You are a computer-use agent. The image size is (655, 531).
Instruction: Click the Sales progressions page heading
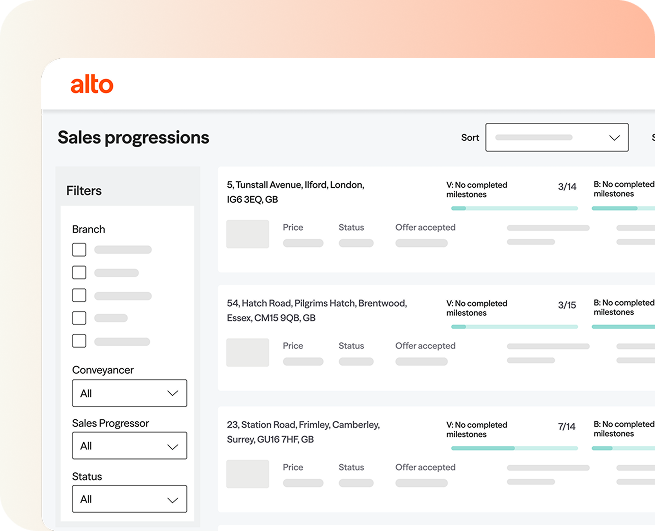tap(133, 138)
